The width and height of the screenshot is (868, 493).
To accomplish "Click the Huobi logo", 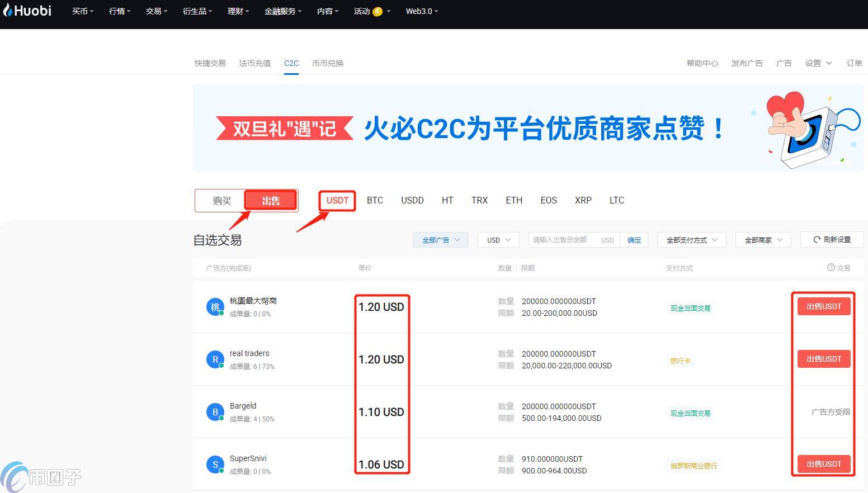I will click(27, 11).
